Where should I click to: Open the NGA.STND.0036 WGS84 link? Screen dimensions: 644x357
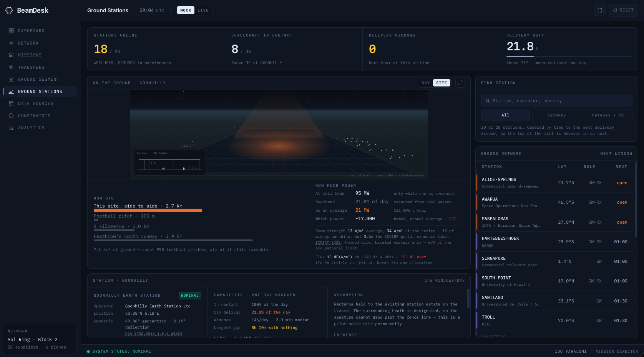coord(154,334)
